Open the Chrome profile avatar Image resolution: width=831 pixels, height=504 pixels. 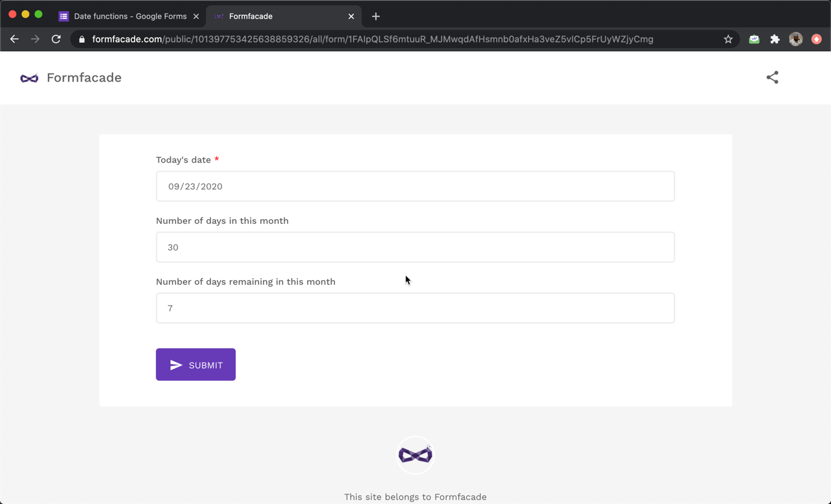795,40
